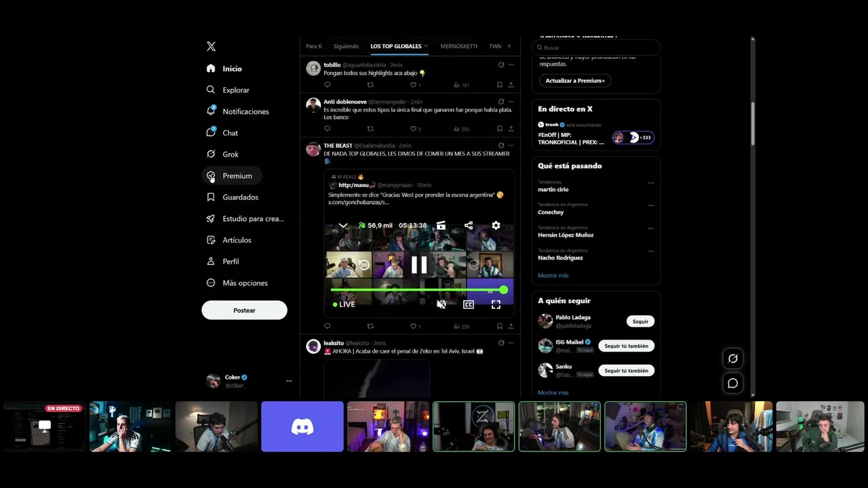Like Anti doblenueve's post
The image size is (868, 488).
[413, 129]
